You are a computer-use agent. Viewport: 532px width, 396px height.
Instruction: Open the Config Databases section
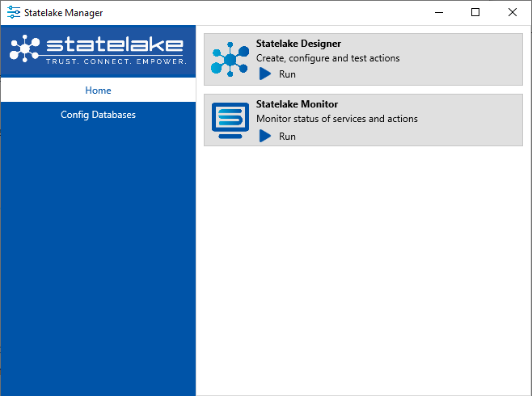[98, 114]
